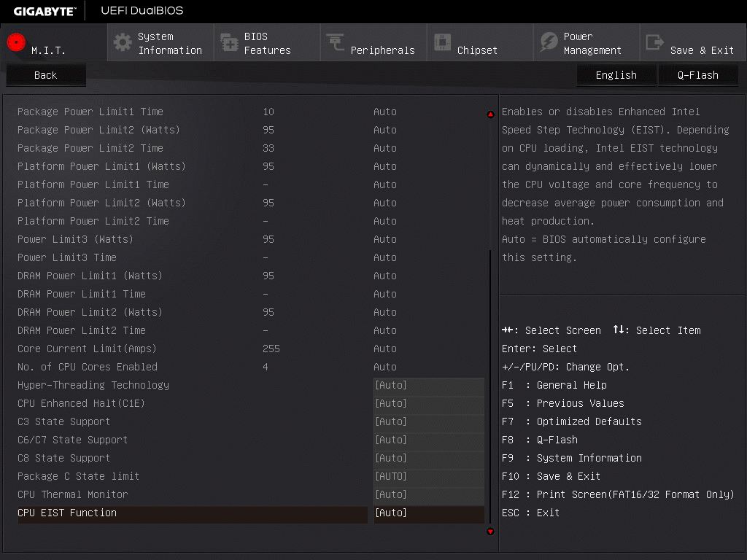747x560 pixels.
Task: Open the Save & Exit tab
Action: point(693,43)
